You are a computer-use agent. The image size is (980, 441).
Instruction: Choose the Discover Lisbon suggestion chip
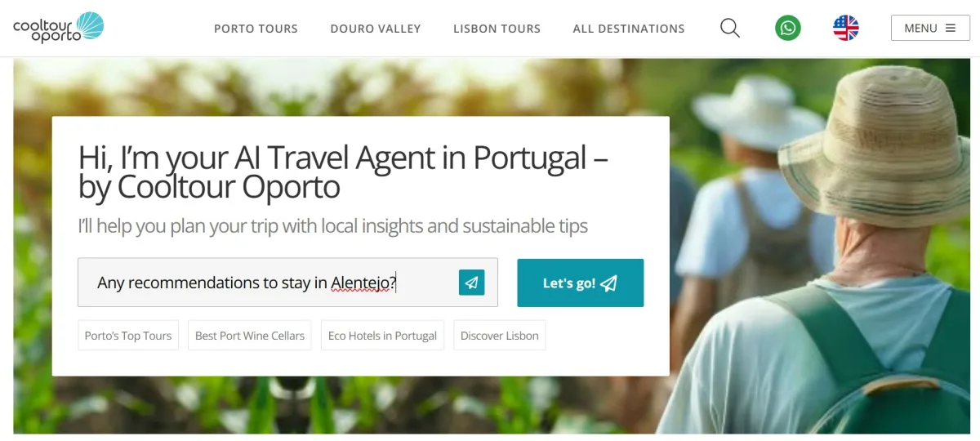(500, 336)
